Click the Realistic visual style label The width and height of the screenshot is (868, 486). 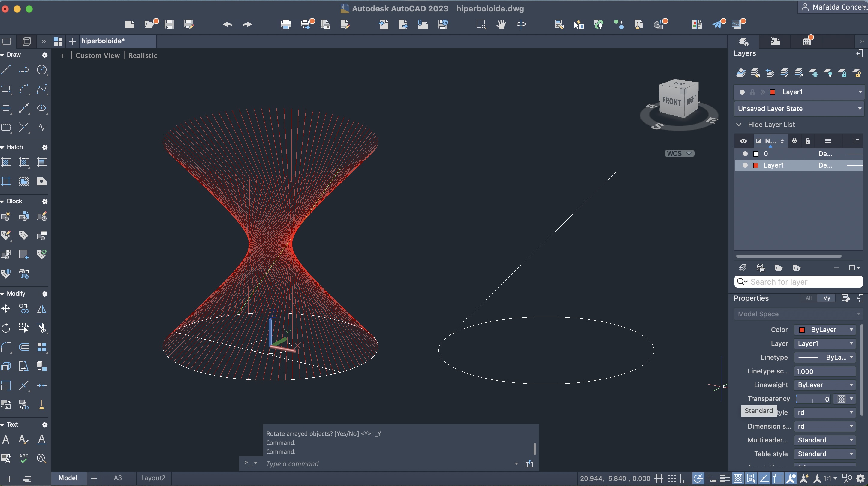point(143,56)
